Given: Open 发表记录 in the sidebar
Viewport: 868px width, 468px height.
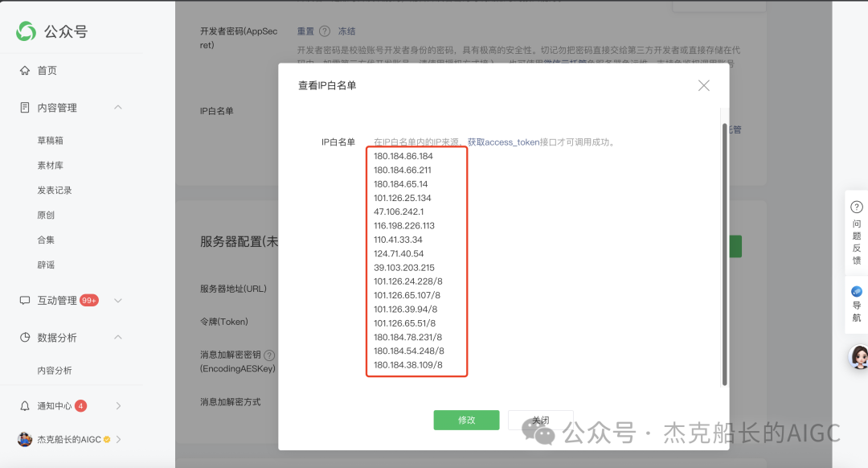Looking at the screenshot, I should [x=55, y=191].
